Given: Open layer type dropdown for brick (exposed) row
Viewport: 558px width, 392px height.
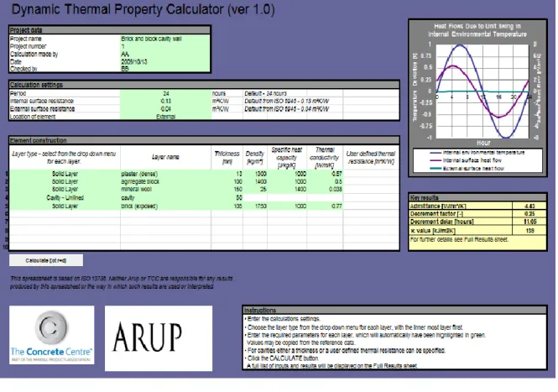Looking at the screenshot, I should pos(65,206).
